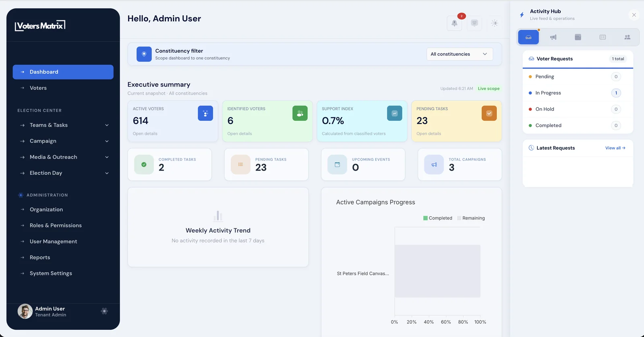Viewport: 644px width, 337px height.
Task: Expand the Campaign menu
Action: [63, 141]
